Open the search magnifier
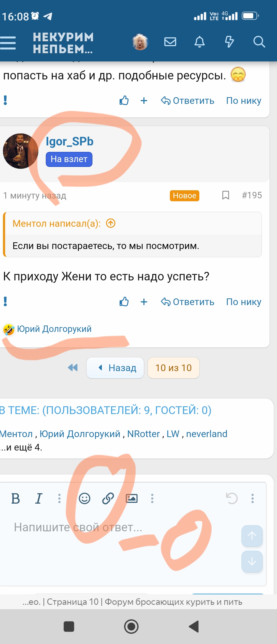The width and height of the screenshot is (277, 644). click(x=259, y=42)
